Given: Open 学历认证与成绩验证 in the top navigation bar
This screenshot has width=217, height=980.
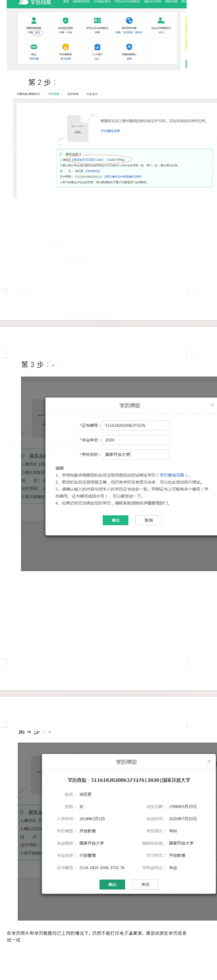Looking at the screenshot, I should coord(127,1).
